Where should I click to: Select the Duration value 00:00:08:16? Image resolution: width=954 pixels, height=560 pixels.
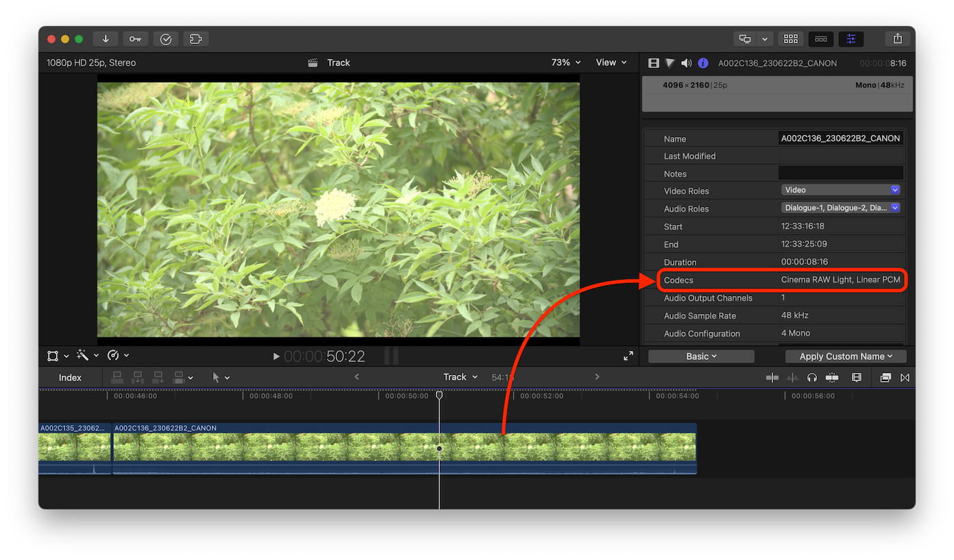coord(805,262)
